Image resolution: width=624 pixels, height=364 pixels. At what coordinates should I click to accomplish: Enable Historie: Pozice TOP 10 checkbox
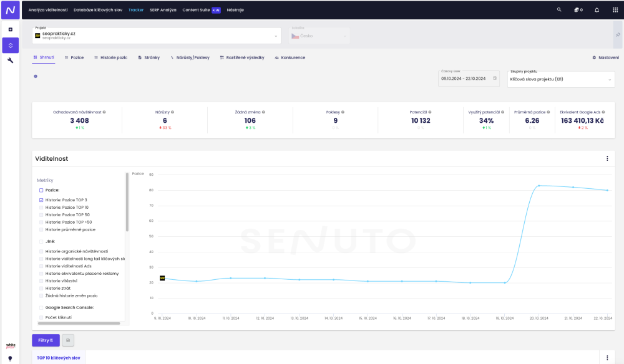[41, 208]
